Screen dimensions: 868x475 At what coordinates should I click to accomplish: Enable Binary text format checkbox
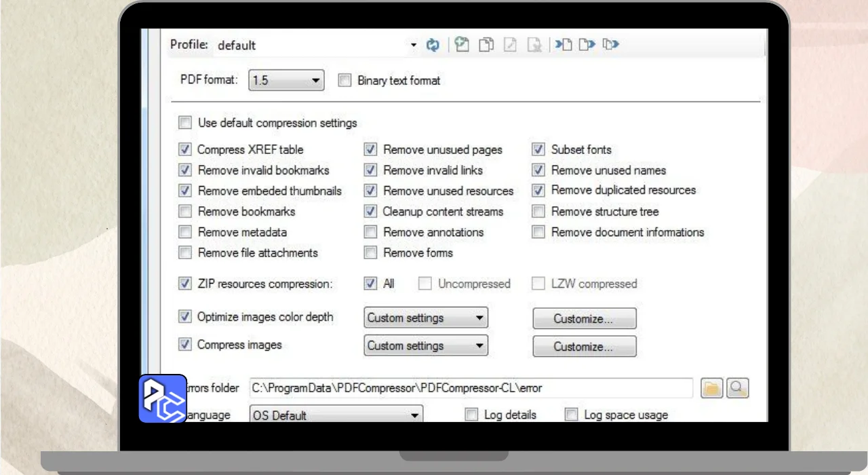tap(345, 80)
